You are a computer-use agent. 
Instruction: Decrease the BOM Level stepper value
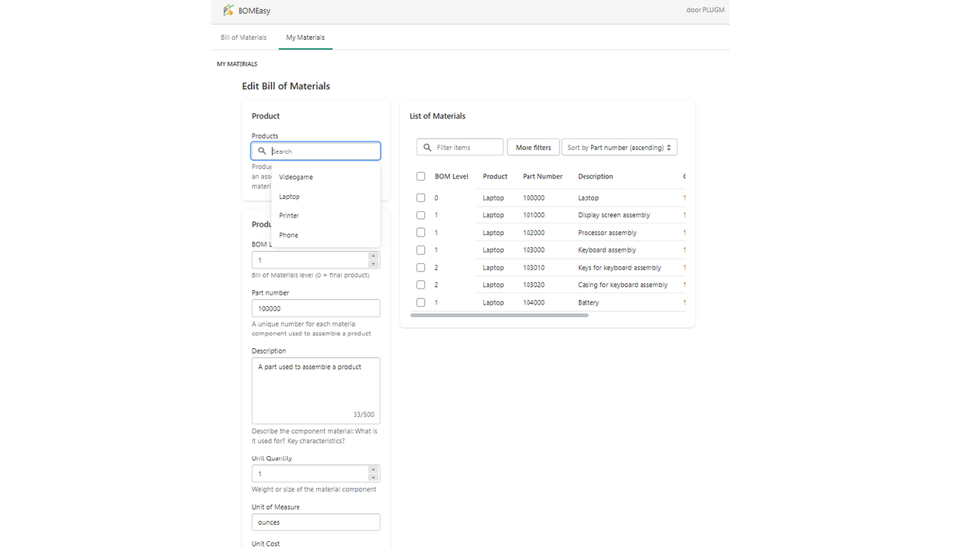click(x=373, y=264)
